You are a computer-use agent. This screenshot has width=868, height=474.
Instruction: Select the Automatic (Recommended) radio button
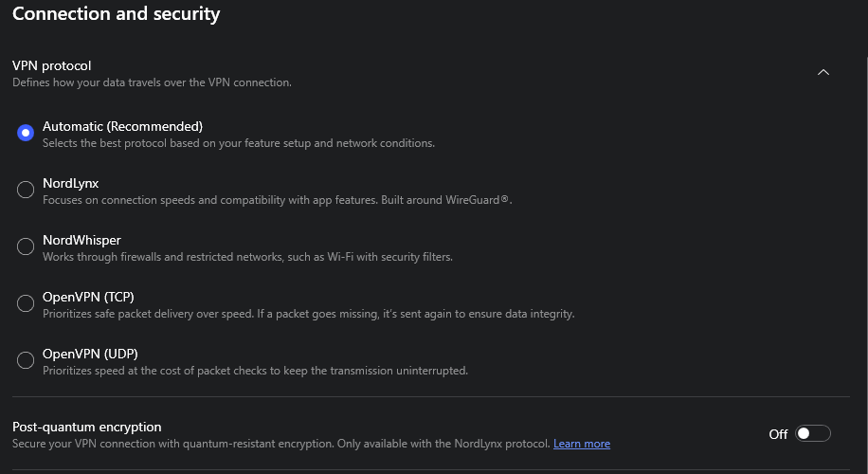(26, 133)
